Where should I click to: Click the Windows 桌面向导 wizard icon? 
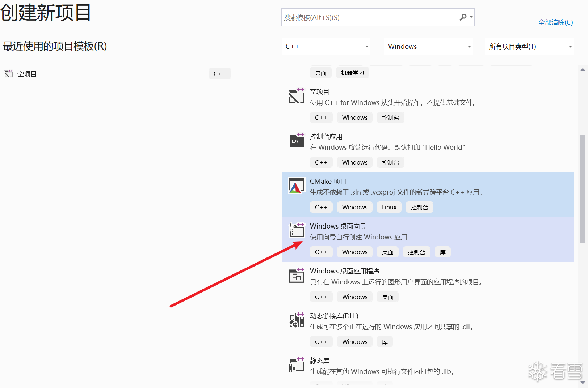(x=297, y=230)
